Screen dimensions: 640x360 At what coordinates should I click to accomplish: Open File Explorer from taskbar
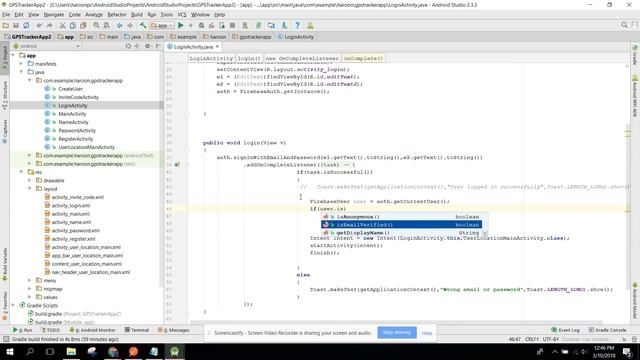[x=71, y=351]
